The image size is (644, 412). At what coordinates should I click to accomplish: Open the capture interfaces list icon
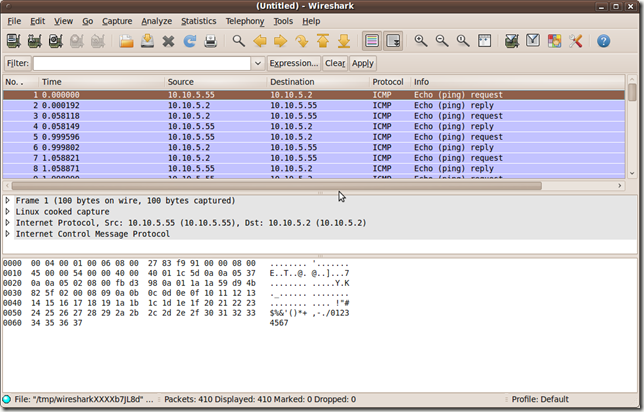click(14, 41)
